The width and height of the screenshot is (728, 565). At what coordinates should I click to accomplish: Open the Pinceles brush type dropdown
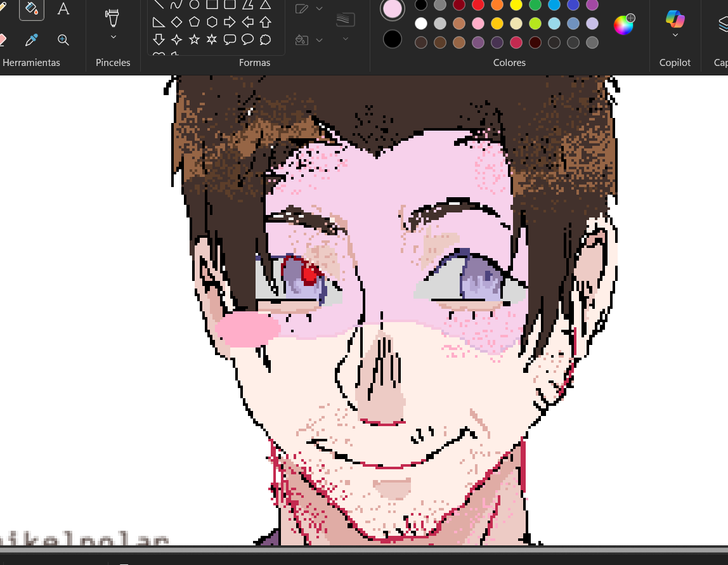[113, 37]
